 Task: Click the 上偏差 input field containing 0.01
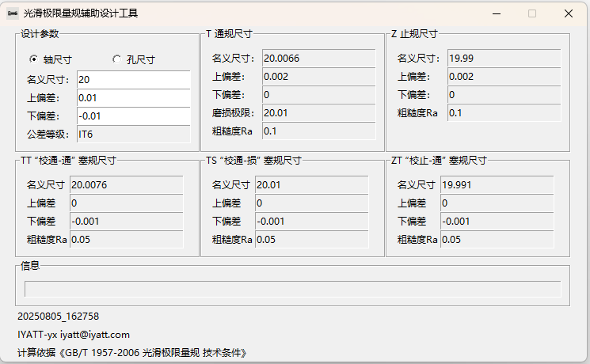point(134,98)
